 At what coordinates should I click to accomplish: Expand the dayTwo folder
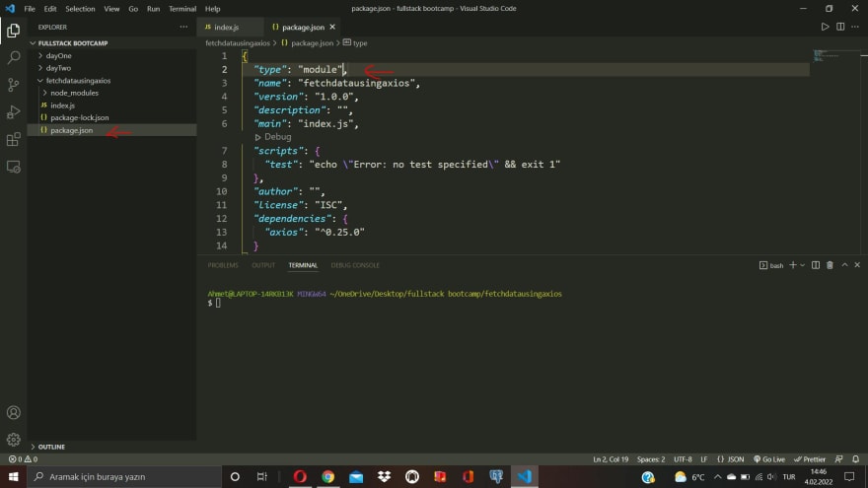pos(58,68)
